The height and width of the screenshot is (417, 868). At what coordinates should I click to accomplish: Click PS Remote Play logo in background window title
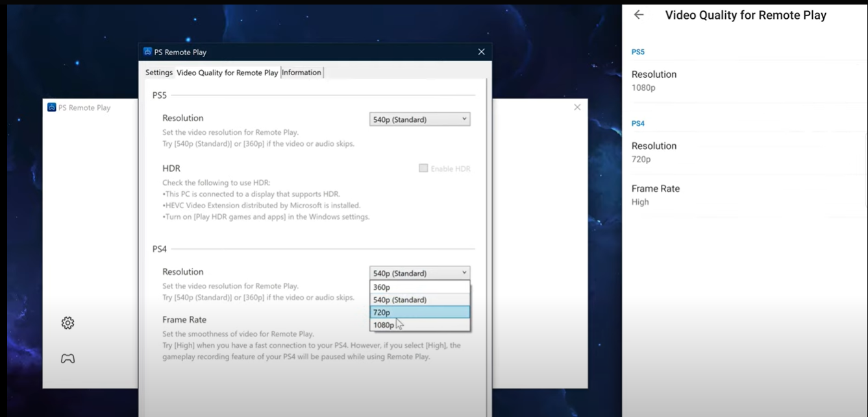52,108
